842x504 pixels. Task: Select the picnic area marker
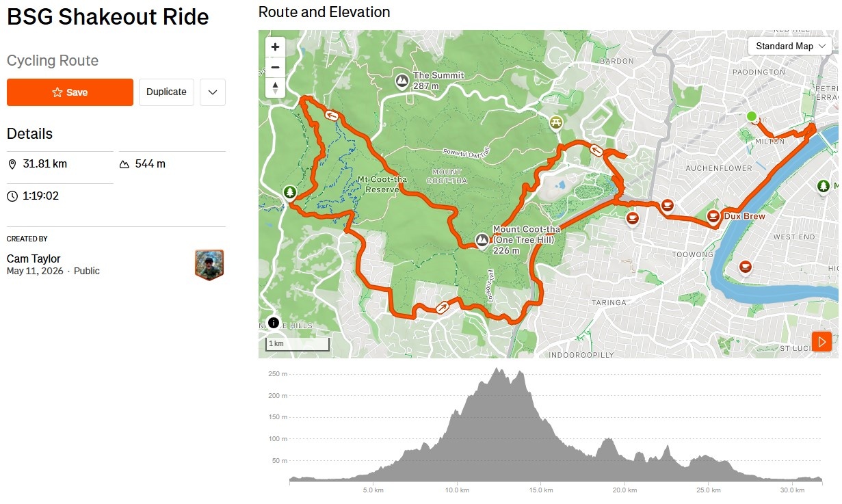tap(556, 122)
